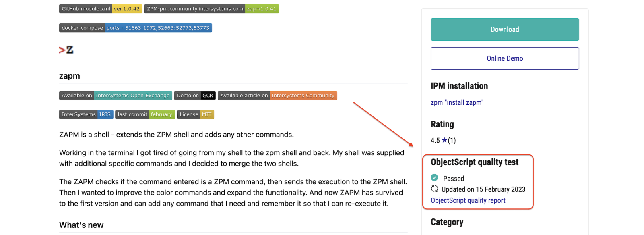
Task: Click the zpm "install zapm" command
Action: (x=457, y=102)
